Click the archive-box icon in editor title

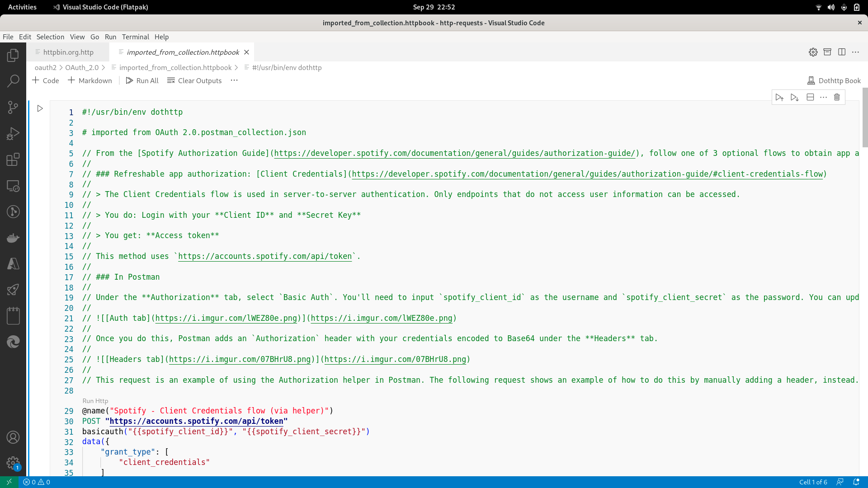[x=827, y=52]
